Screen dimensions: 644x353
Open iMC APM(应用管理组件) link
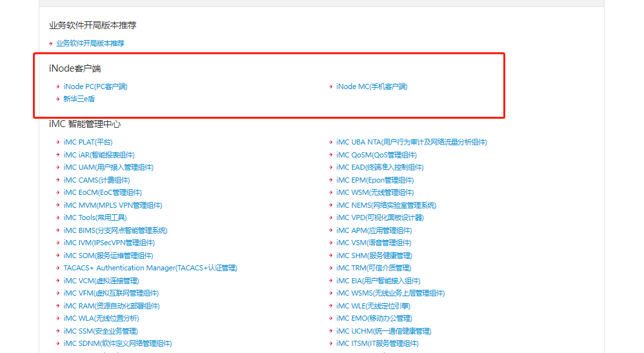click(x=374, y=230)
